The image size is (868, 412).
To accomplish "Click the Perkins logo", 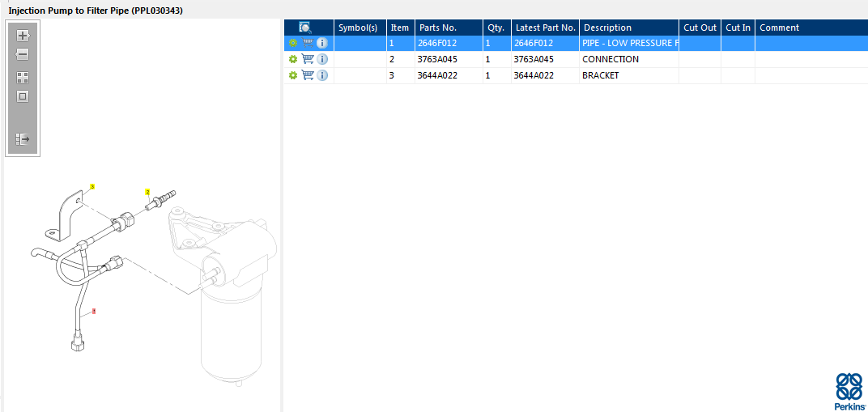I will (849, 392).
